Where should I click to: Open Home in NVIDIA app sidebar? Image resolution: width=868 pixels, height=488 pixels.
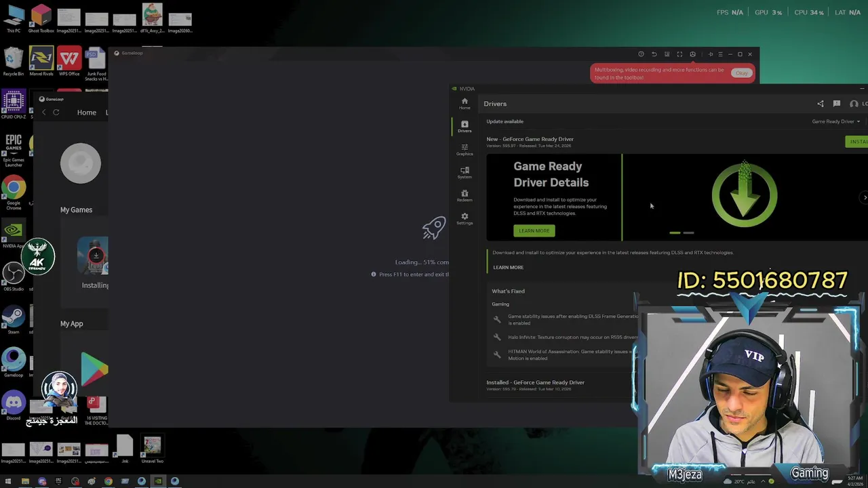[x=465, y=103]
